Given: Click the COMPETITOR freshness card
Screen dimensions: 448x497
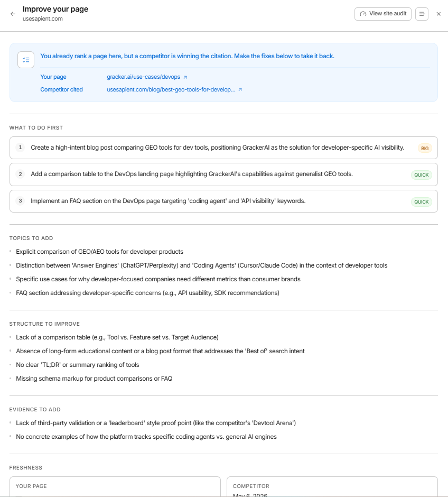Looking at the screenshot, I should tap(332, 486).
